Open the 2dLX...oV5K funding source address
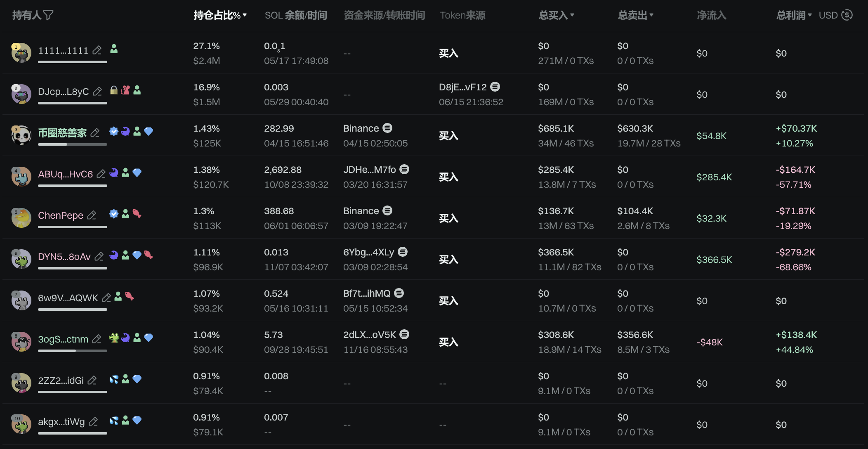Viewport: 868px width, 449px height. coord(369,335)
